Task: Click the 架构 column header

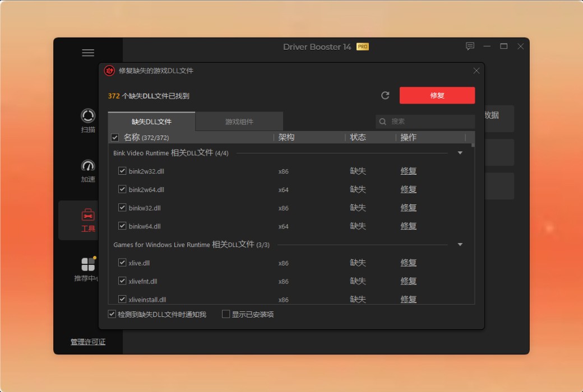Action: coord(286,137)
